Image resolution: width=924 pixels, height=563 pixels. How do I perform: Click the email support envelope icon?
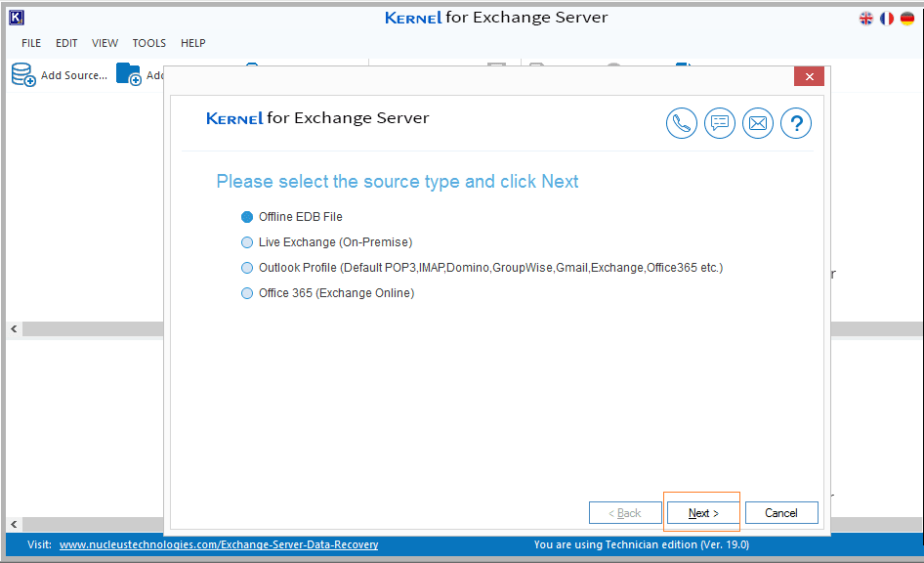(x=758, y=123)
